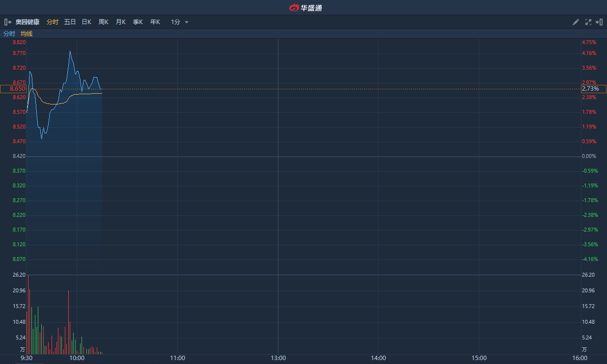Collapse the right side panel arrow icon

[599, 22]
